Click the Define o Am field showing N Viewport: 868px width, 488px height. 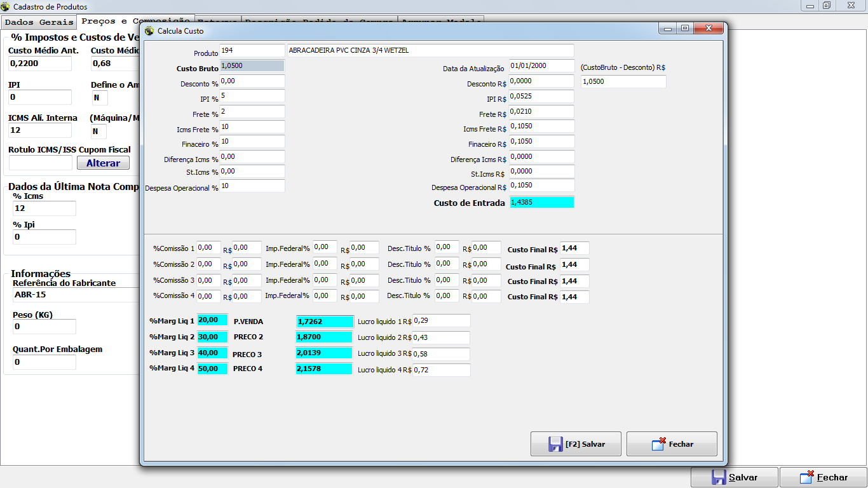tap(100, 98)
